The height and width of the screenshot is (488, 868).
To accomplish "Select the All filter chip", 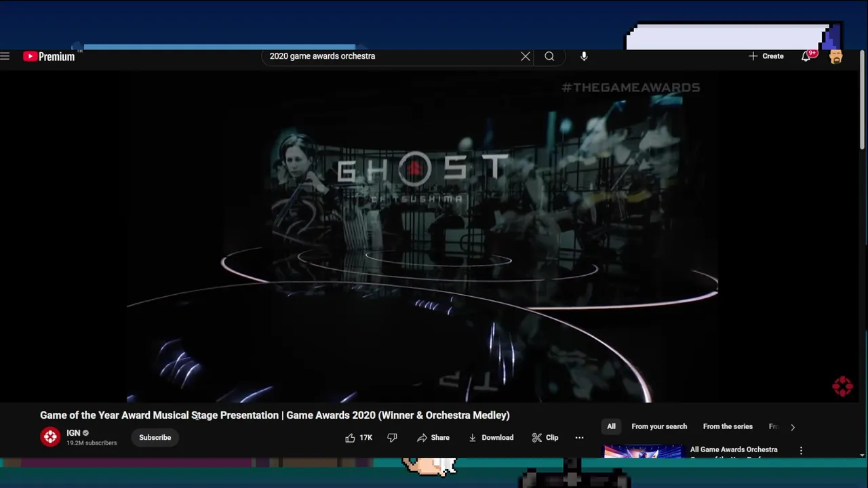I will pyautogui.click(x=611, y=426).
